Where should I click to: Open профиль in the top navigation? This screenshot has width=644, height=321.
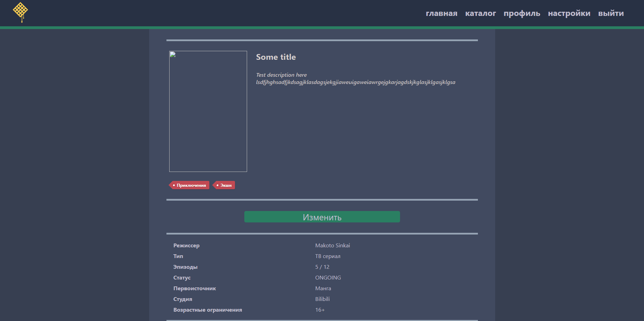[x=522, y=13]
